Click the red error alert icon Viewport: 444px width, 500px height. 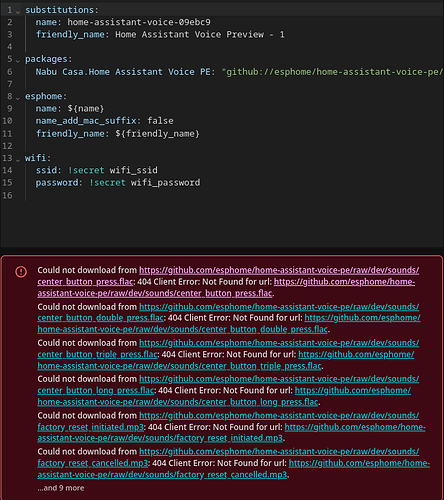click(x=21, y=272)
